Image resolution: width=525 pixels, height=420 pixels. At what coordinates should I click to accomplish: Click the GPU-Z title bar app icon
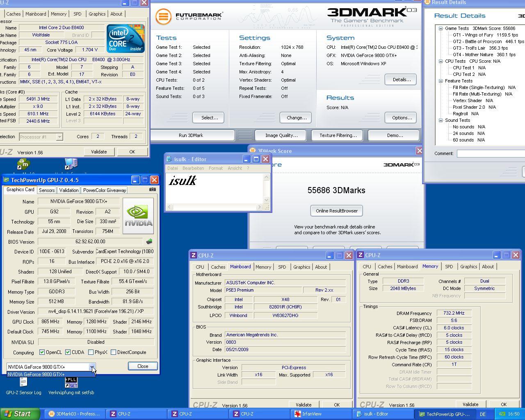coord(7,180)
